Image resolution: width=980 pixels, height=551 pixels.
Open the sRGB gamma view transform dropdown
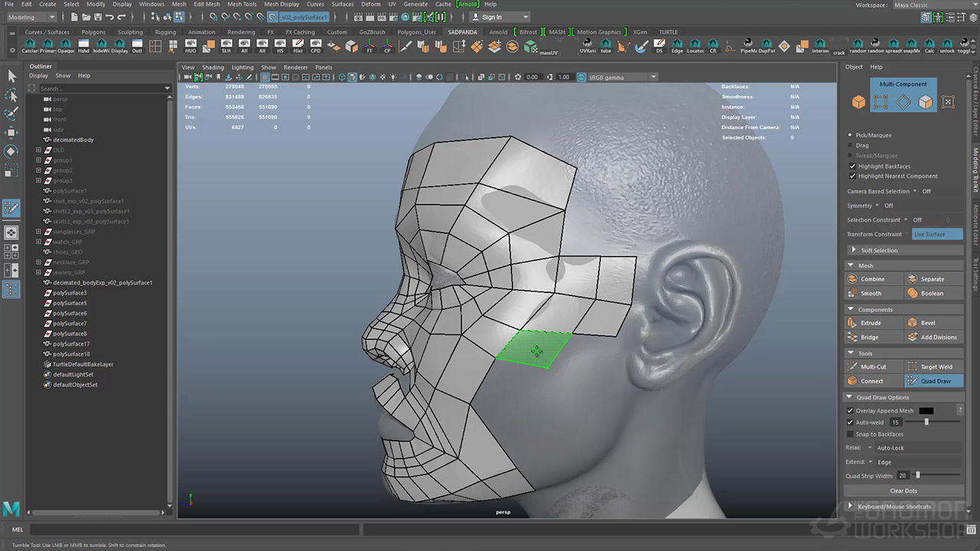617,77
